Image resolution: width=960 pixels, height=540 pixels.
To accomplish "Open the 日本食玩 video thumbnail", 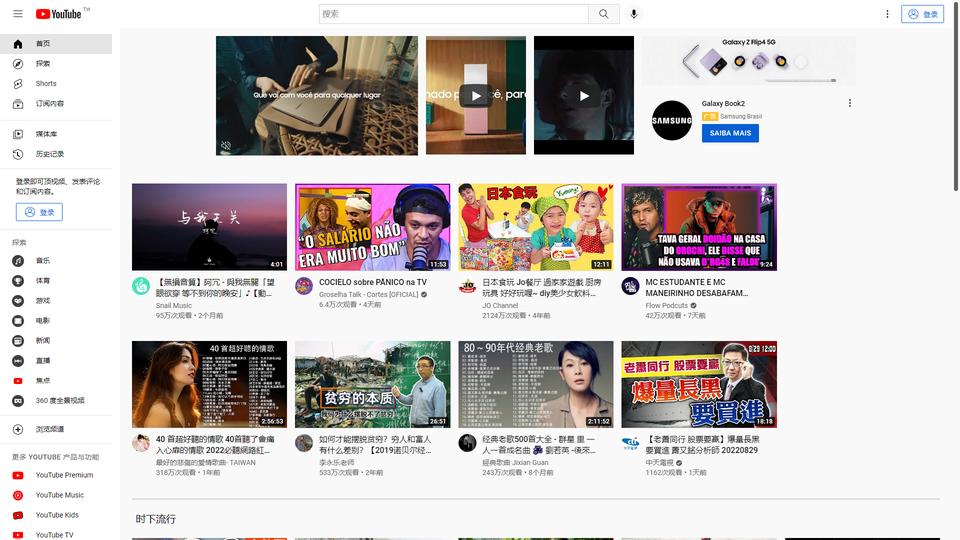I will click(536, 227).
